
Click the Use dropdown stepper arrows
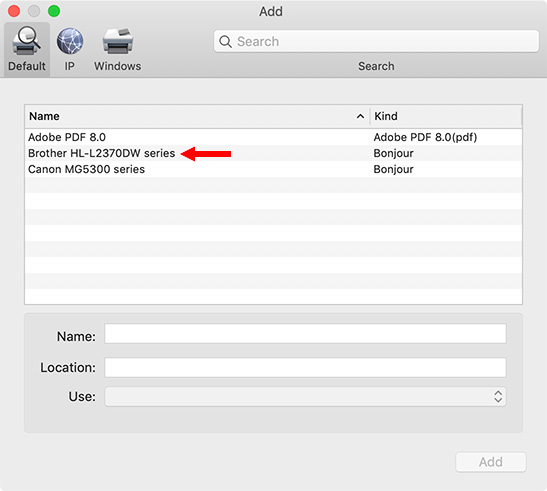click(x=498, y=396)
